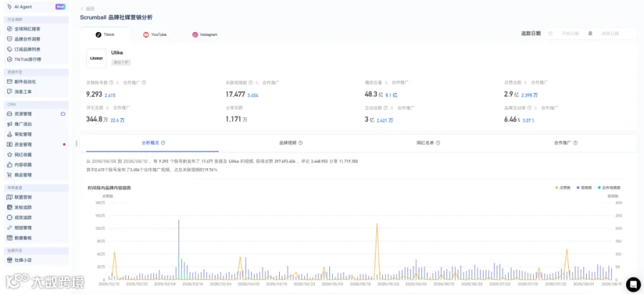
Task: Click the help icon beside 关联视频数
Action: [x=251, y=82]
